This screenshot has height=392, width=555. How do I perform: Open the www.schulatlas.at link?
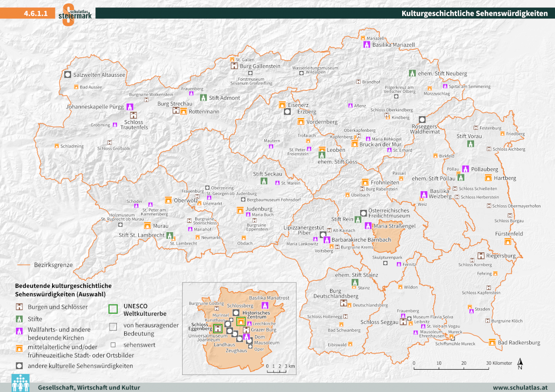tap(520, 388)
